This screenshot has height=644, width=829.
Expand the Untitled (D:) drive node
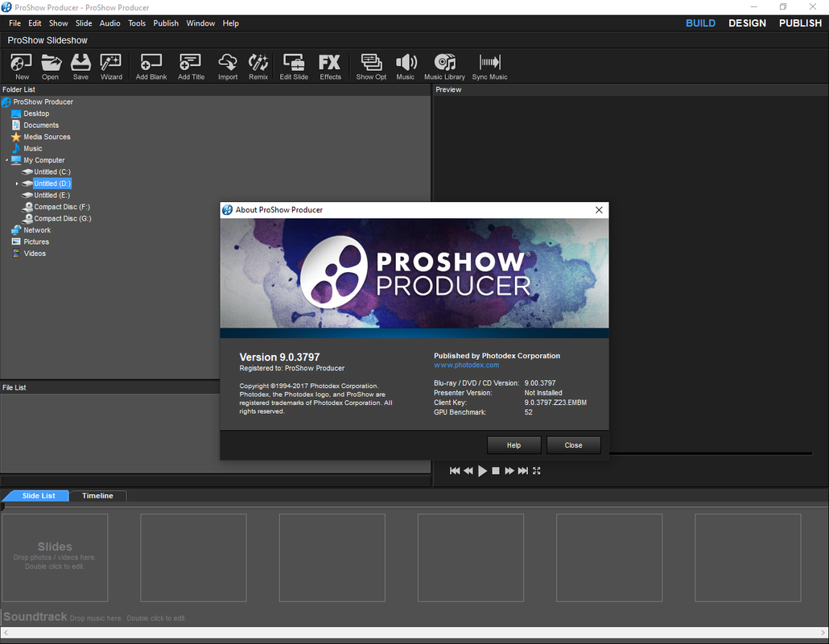[17, 184]
